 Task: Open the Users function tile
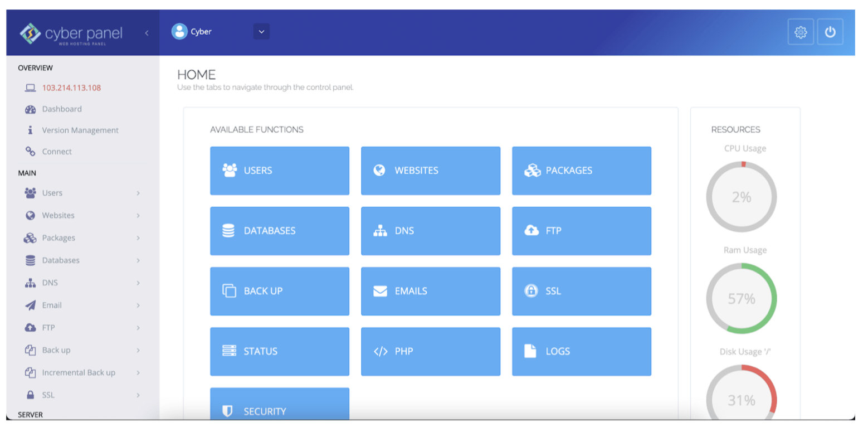click(x=279, y=171)
